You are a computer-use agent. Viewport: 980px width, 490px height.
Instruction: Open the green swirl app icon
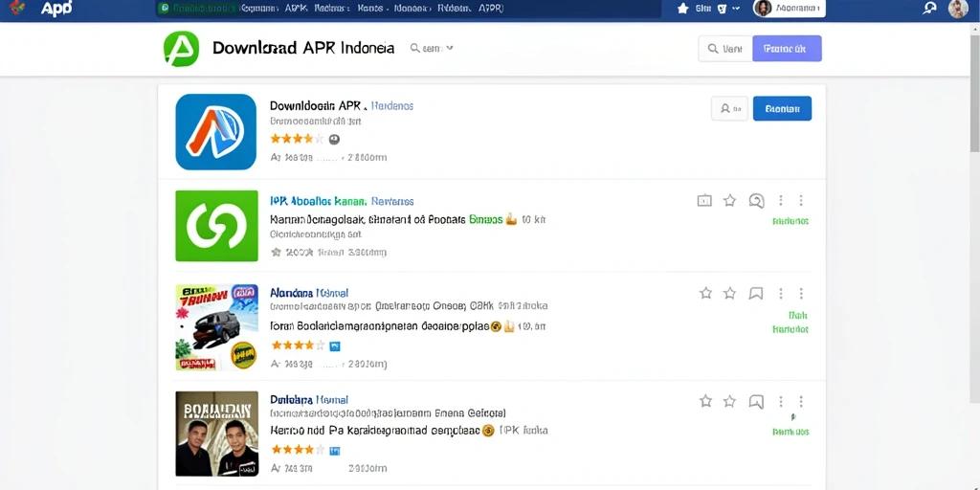tap(217, 226)
